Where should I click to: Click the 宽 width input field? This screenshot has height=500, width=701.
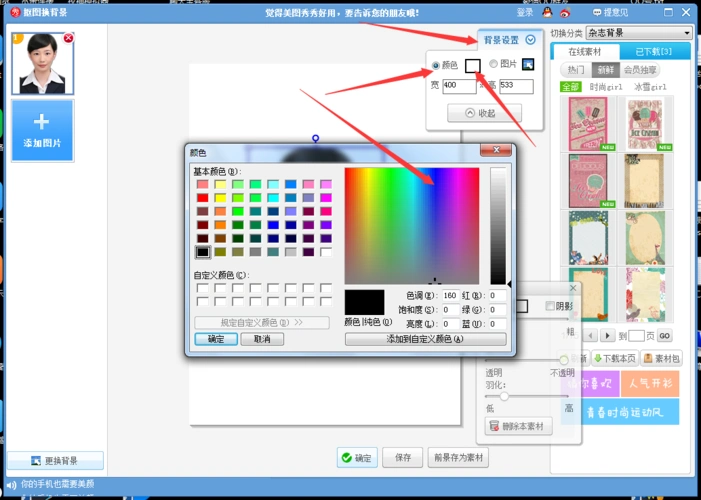pos(459,86)
